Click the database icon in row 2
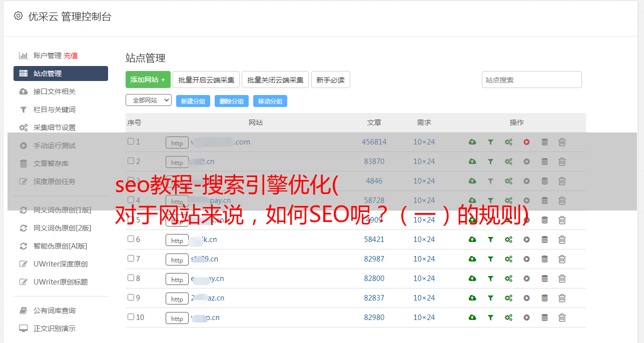The image size is (644, 343). [544, 161]
